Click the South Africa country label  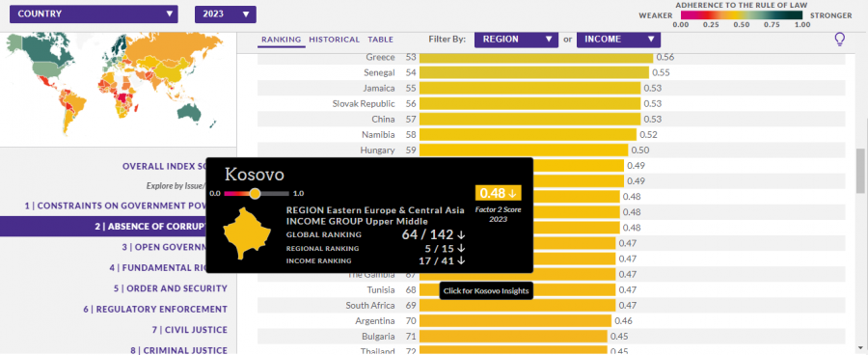370,305
